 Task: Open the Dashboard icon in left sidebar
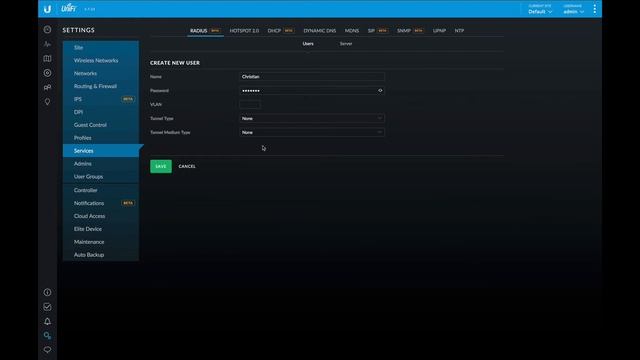point(47,29)
